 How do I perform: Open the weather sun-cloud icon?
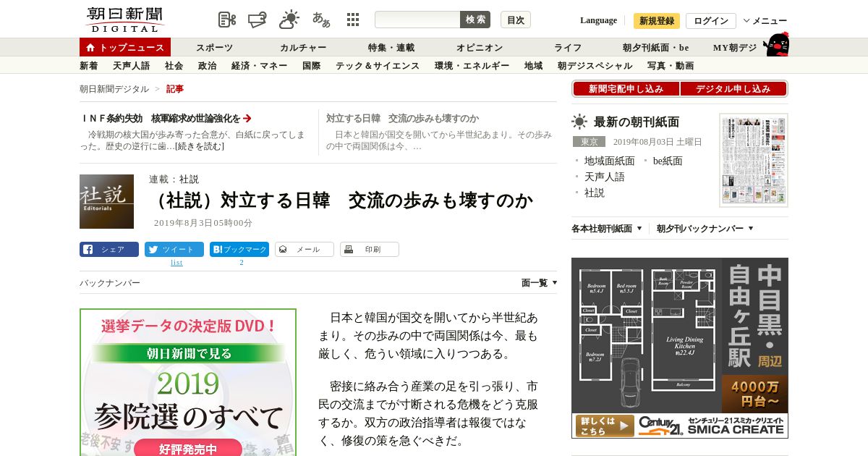pos(289,20)
